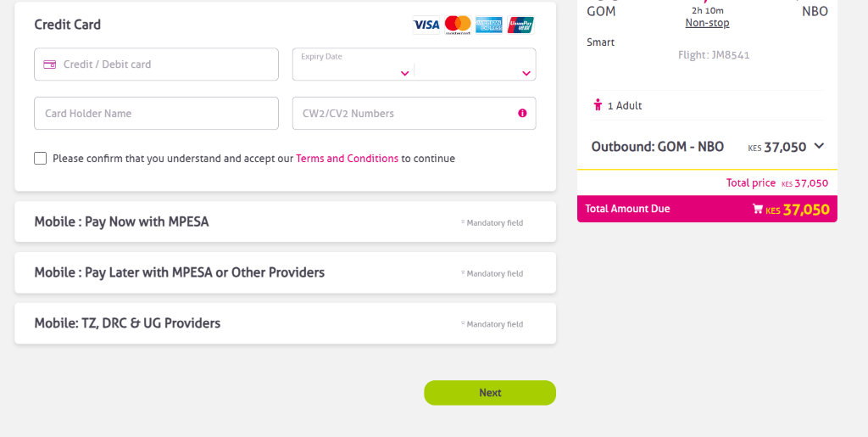Image resolution: width=868 pixels, height=437 pixels.
Task: Click the Non-stop flight link
Action: tap(708, 23)
